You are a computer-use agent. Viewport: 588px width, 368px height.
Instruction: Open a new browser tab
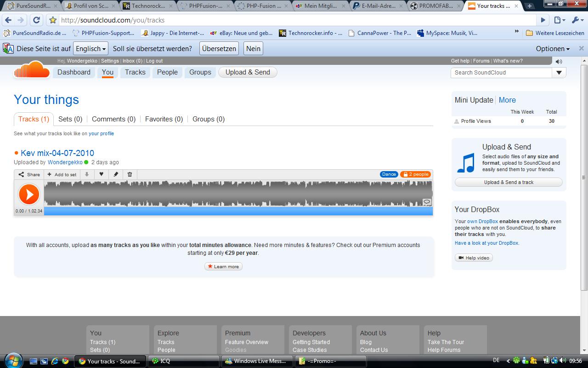point(529,6)
